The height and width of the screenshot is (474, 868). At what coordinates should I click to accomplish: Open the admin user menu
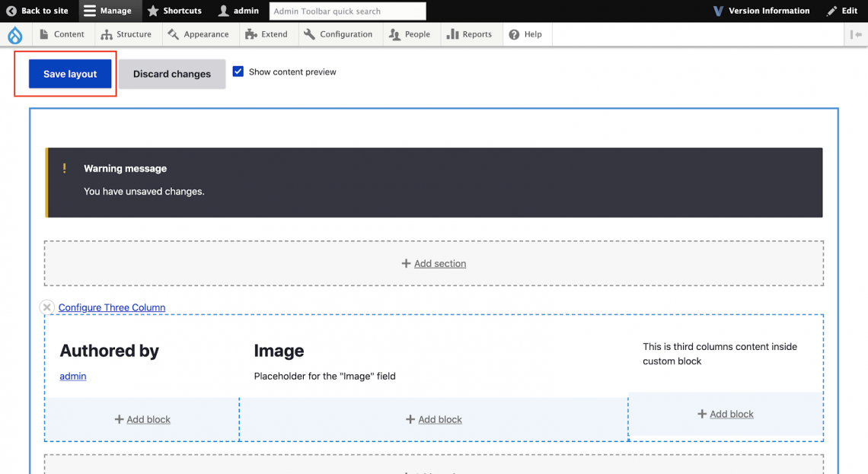(238, 11)
